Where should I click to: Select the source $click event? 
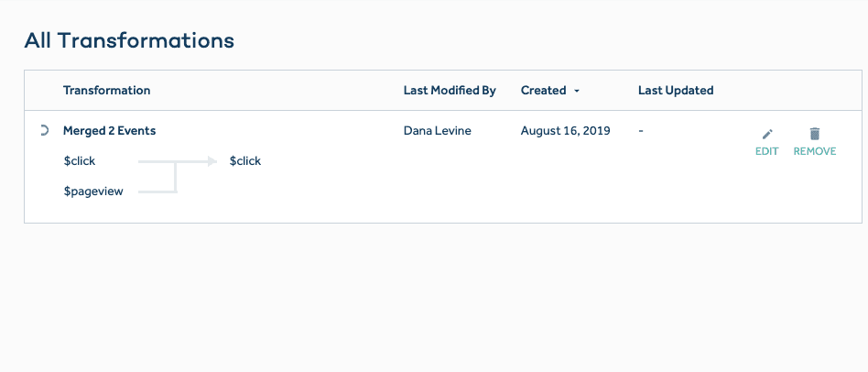click(x=79, y=161)
